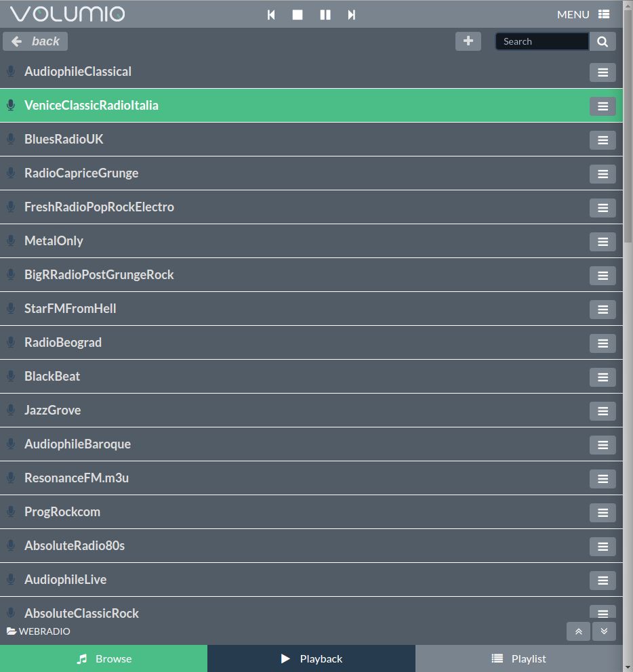Screen dimensions: 633x672
Task: Open options menu for BlackBeat
Action: click(x=603, y=377)
